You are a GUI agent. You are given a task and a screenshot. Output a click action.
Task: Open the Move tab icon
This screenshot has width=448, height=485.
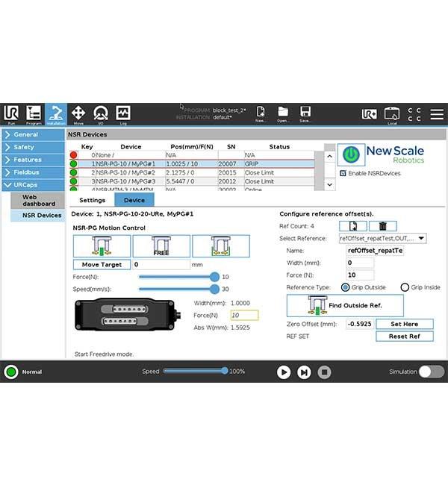pyautogui.click(x=78, y=113)
